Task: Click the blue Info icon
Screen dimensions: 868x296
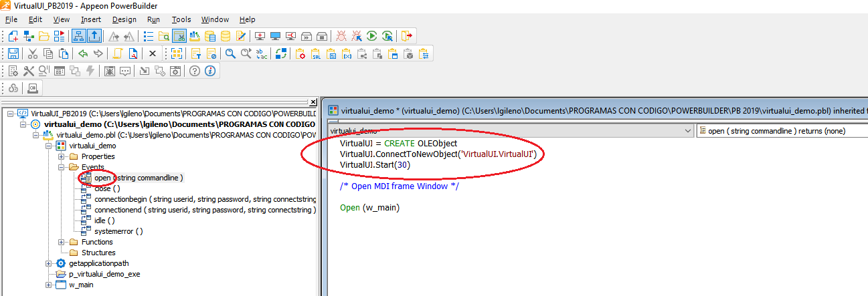Action: 210,71
